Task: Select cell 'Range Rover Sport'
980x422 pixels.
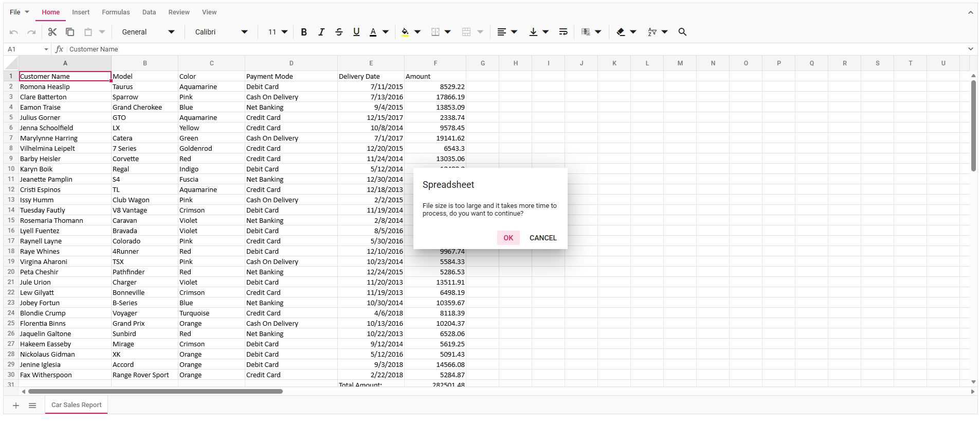Action: coord(145,375)
